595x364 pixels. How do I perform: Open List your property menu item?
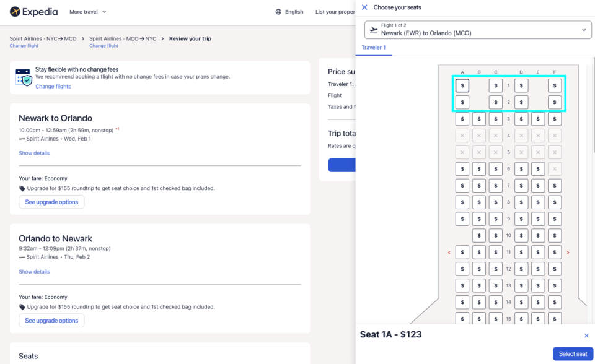point(330,11)
